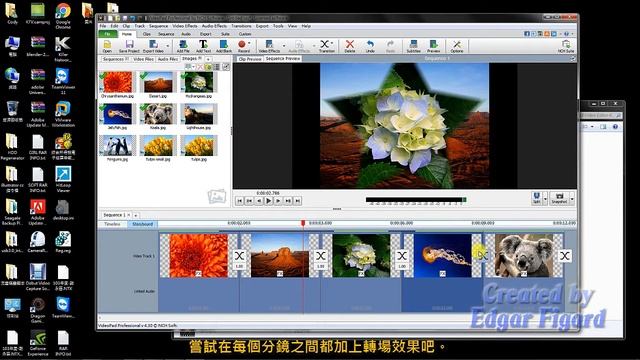
Task: Click the Add File icon
Action: 183,46
